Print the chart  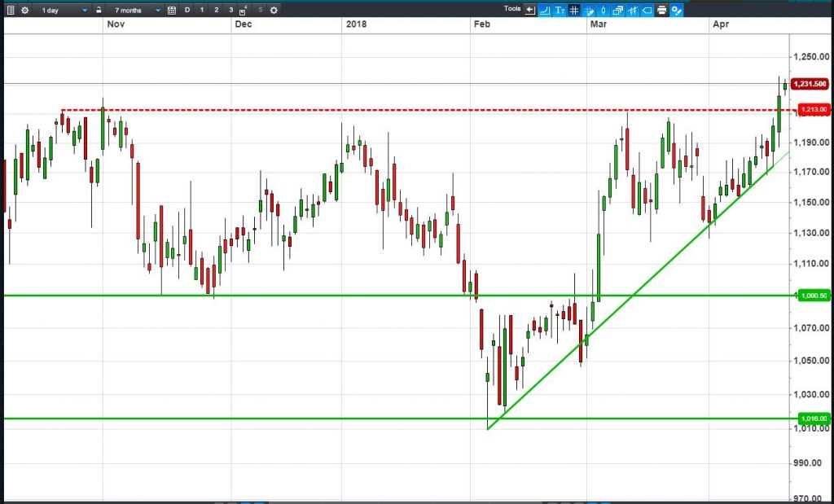pyautogui.click(x=661, y=10)
